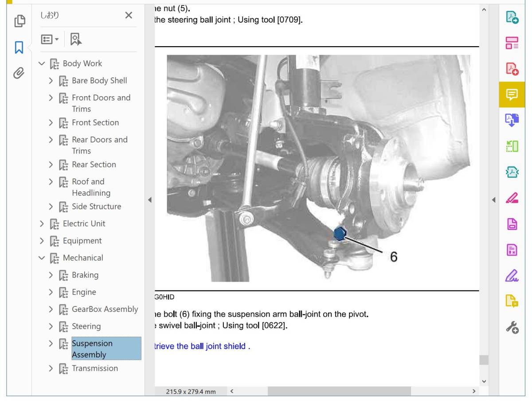The image size is (532, 401).
Task: Open the Combine Files tool
Action: tap(512, 120)
